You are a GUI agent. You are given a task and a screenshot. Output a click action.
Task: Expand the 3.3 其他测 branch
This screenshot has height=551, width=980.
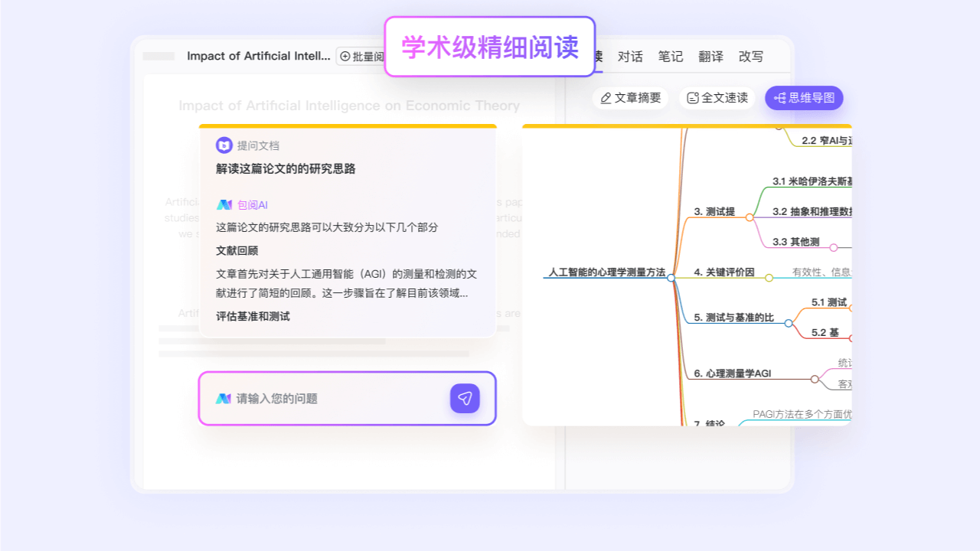pyautogui.click(x=834, y=246)
